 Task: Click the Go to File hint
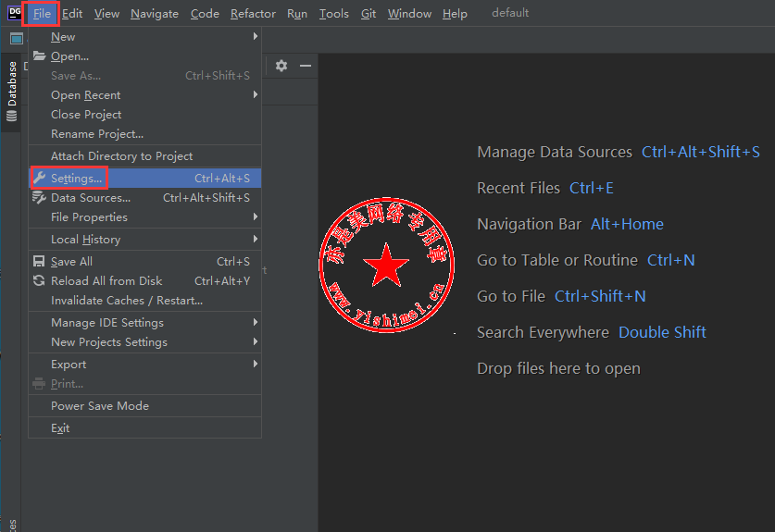[561, 296]
